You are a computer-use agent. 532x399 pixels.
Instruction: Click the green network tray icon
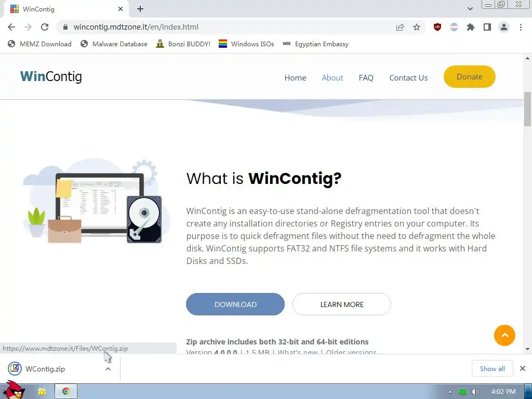pyautogui.click(x=463, y=392)
